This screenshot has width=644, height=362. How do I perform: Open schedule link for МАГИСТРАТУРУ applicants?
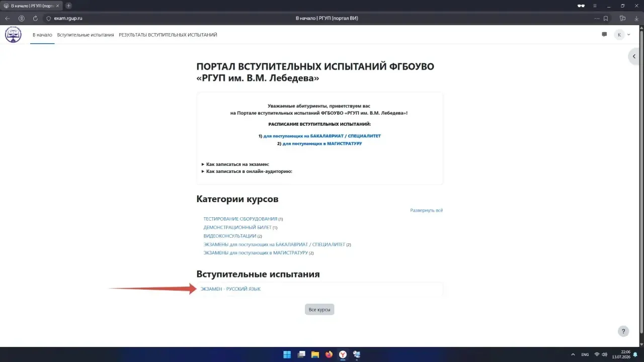click(x=322, y=143)
